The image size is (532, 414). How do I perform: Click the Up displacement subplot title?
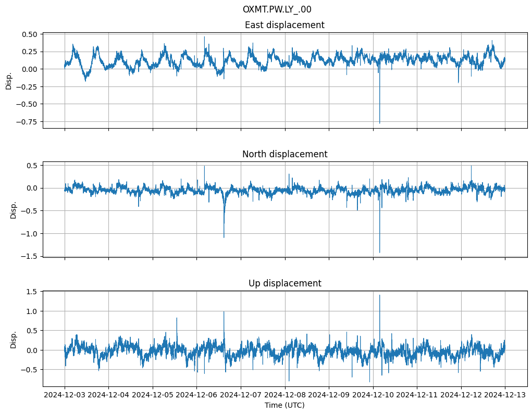point(284,283)
